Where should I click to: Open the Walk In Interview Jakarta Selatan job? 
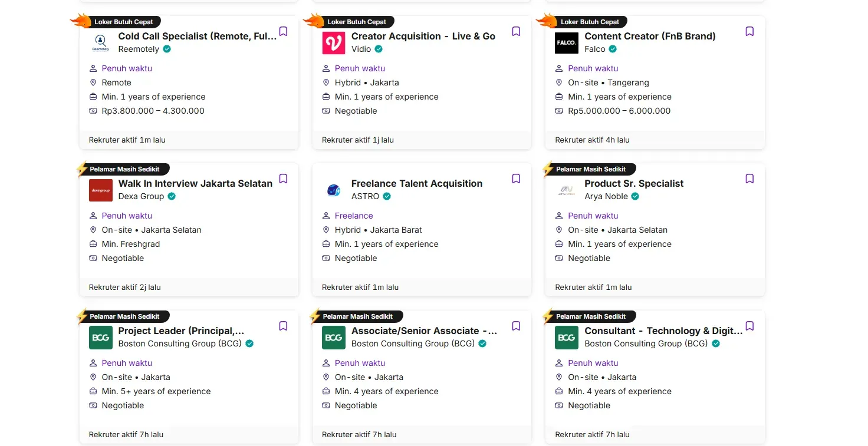[195, 183]
